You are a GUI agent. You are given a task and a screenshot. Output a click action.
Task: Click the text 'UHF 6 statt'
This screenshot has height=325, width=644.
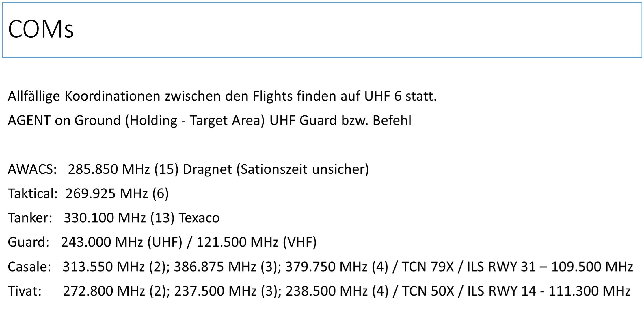(400, 96)
